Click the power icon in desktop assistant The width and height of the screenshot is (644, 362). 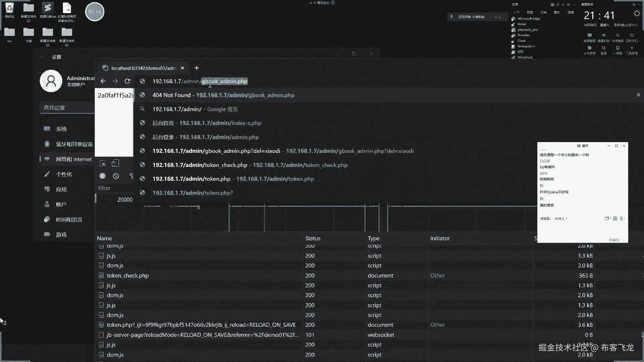coord(632,36)
